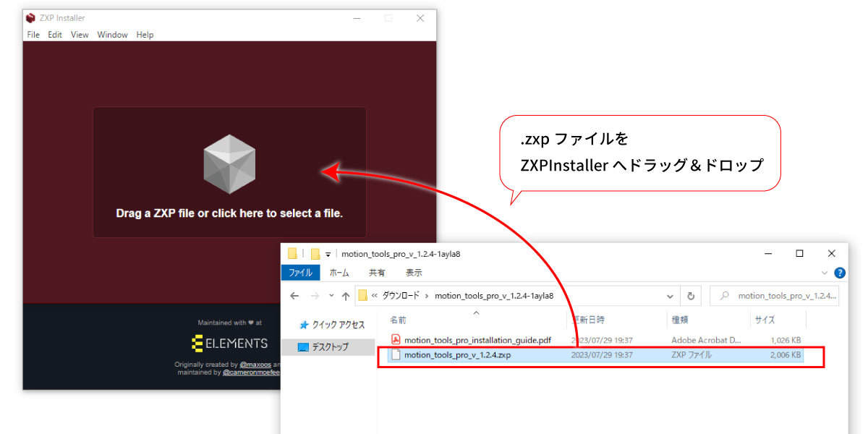This screenshot has height=434, width=868.
Task: Click the Back arrow in Explorer
Action: point(294,296)
